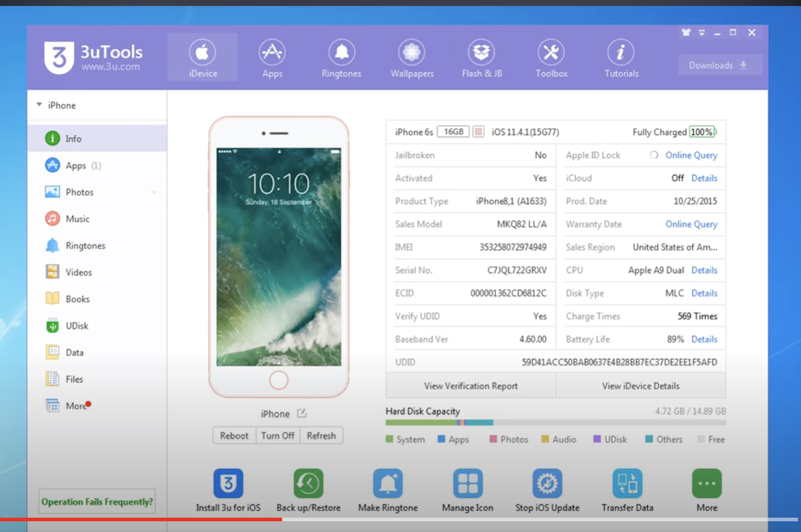Switch to the Ringtones tab
This screenshot has height=532, width=801.
(341, 57)
